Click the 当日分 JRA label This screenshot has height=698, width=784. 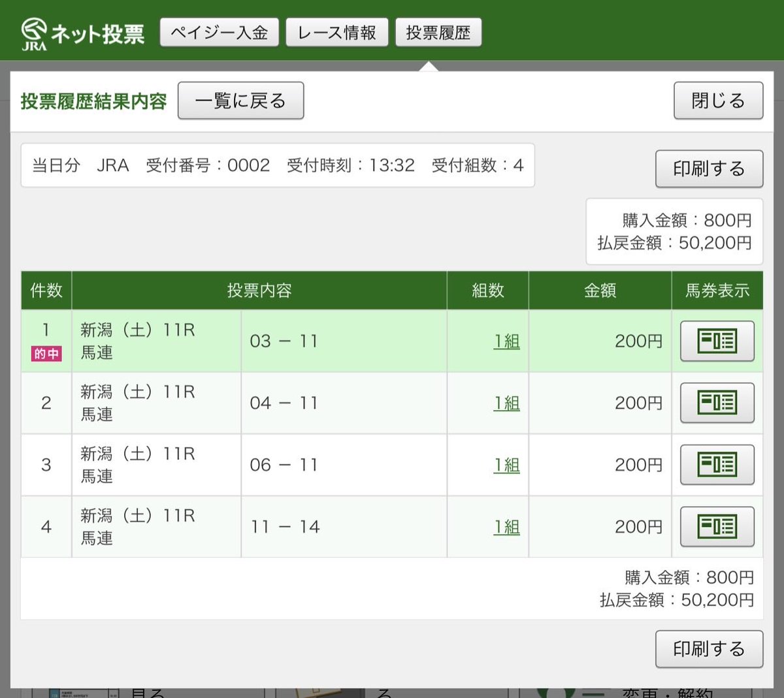80,165
